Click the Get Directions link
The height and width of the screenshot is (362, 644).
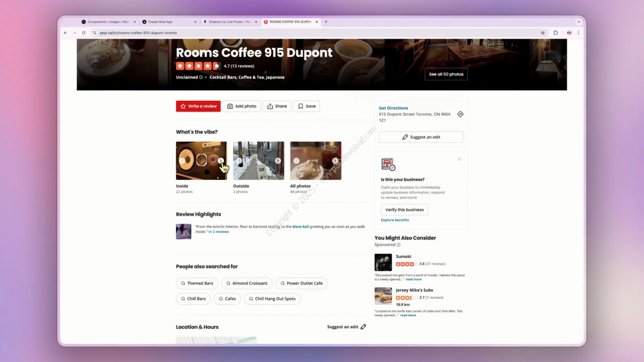click(393, 108)
